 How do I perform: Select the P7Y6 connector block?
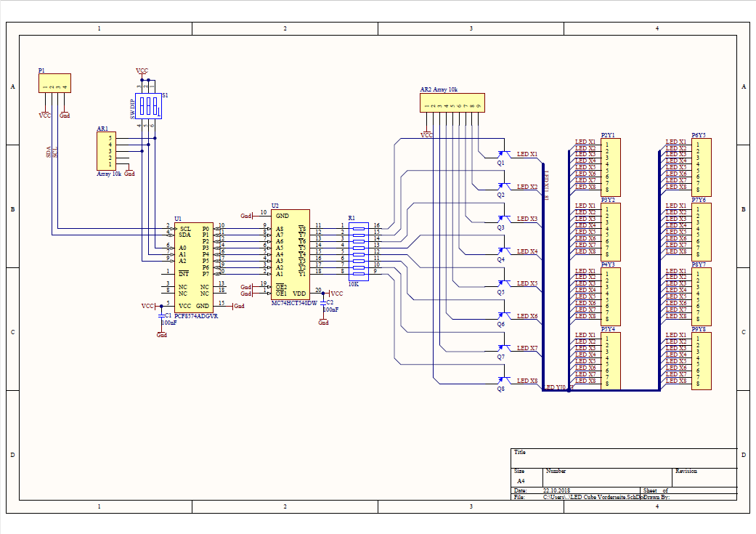coord(701,232)
